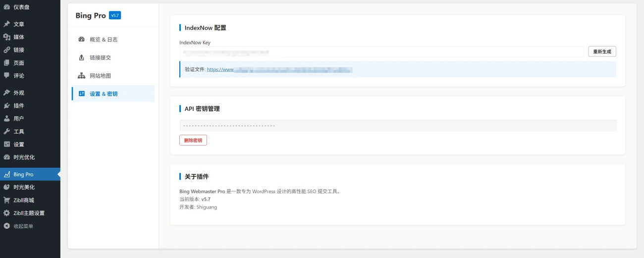Image resolution: width=644 pixels, height=258 pixels.
Task: Click the 设置 sliders icon in sidebar
Action: [6, 144]
